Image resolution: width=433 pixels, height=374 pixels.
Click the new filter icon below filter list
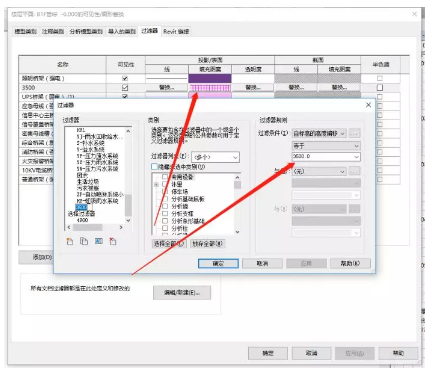[x=70, y=242]
